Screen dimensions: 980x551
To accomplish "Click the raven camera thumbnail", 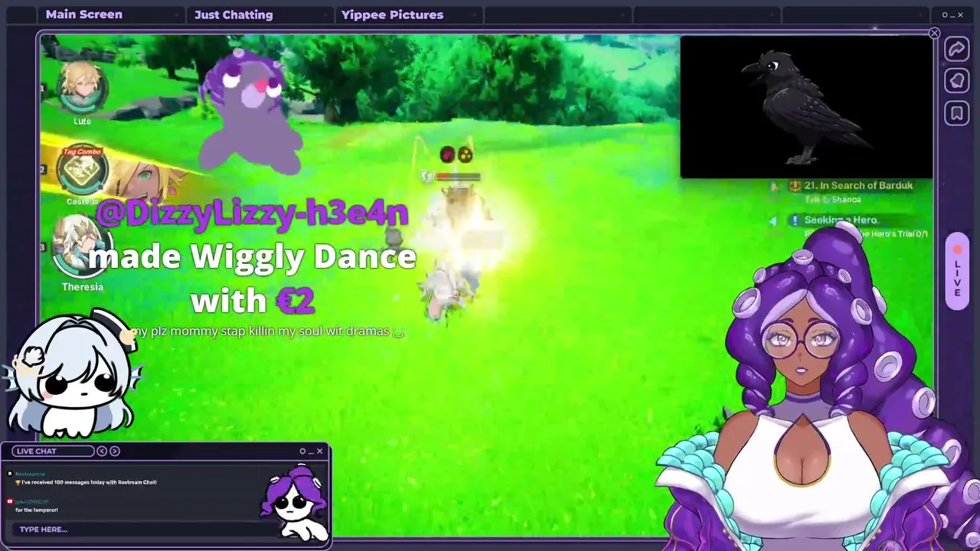I will coord(806,107).
